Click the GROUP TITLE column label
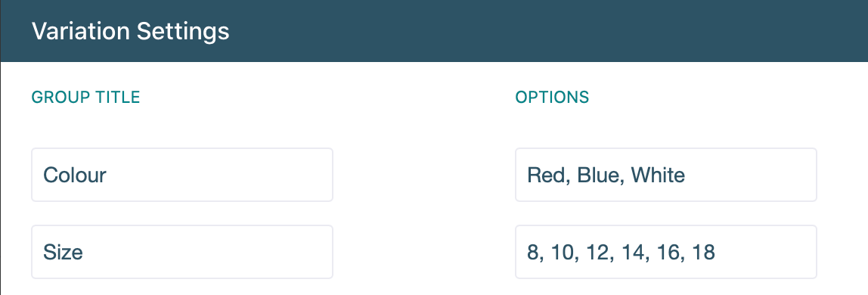The width and height of the screenshot is (868, 295). click(x=85, y=98)
